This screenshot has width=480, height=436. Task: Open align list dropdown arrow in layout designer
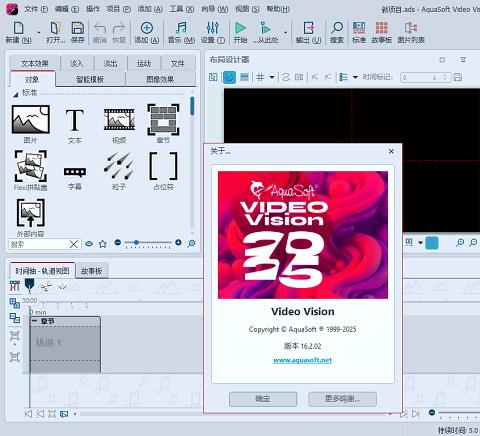355,77
